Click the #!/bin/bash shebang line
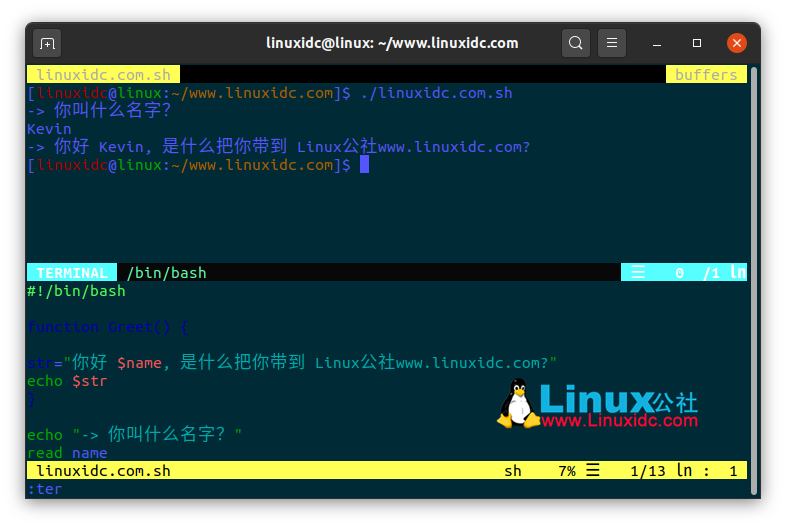Viewport: 786px width, 527px height. 76,291
